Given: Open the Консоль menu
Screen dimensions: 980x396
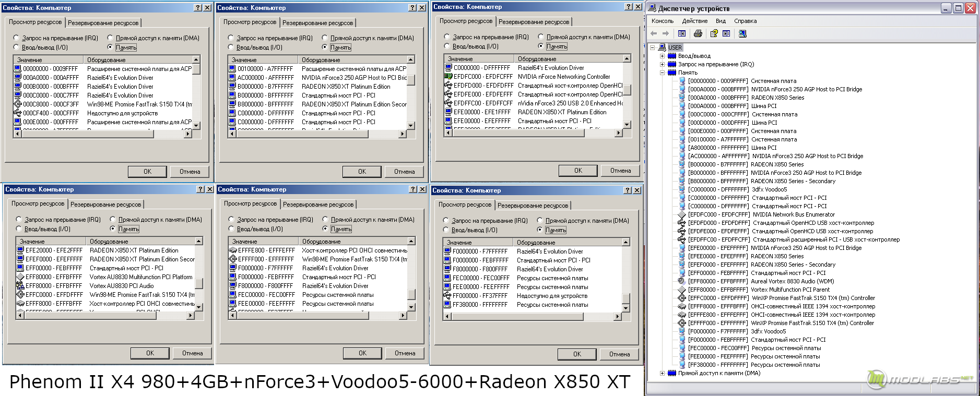Looking at the screenshot, I should [662, 21].
